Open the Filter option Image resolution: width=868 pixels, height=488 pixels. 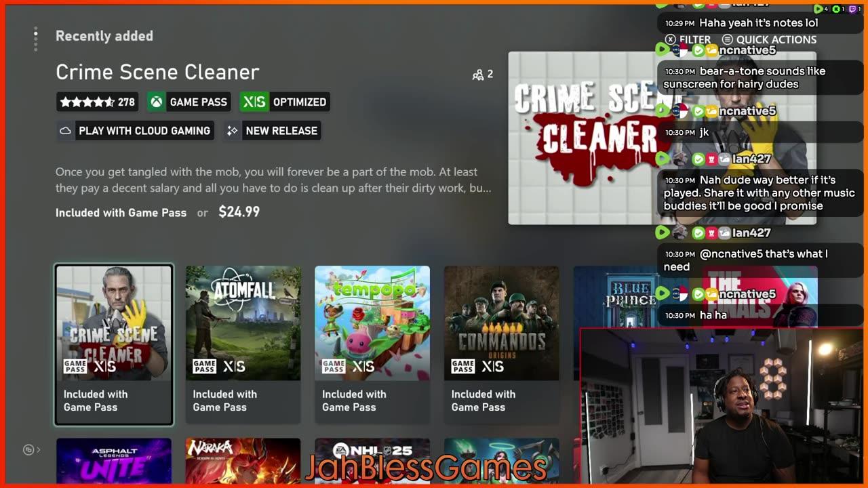pyautogui.click(x=688, y=40)
